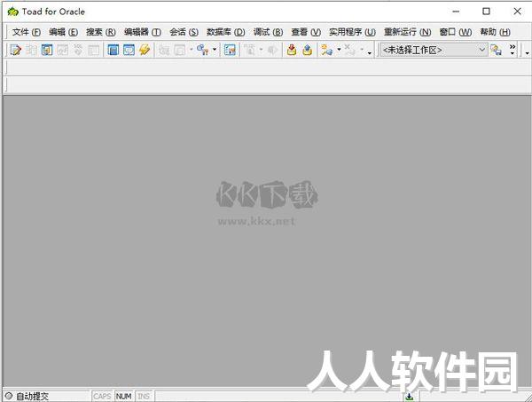The width and height of the screenshot is (532, 402).
Task: Click the blue magnifier search objects icon
Action: (x=203, y=50)
